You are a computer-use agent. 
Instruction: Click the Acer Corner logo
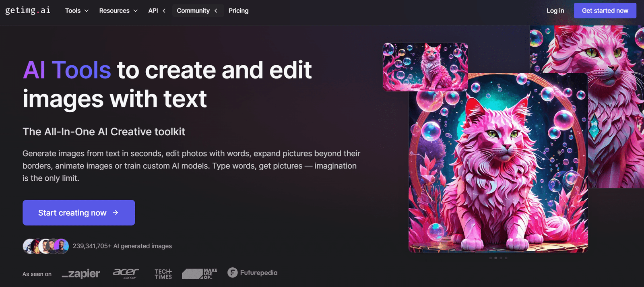(x=126, y=273)
